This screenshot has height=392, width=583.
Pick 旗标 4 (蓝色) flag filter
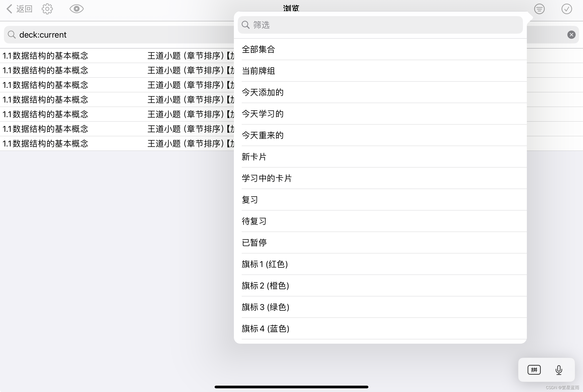(x=265, y=329)
